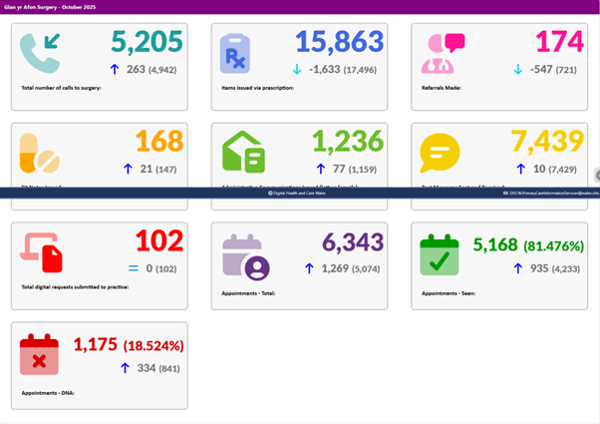The image size is (600, 424).
Task: Click the 5,205 total calls figure
Action: tap(147, 42)
